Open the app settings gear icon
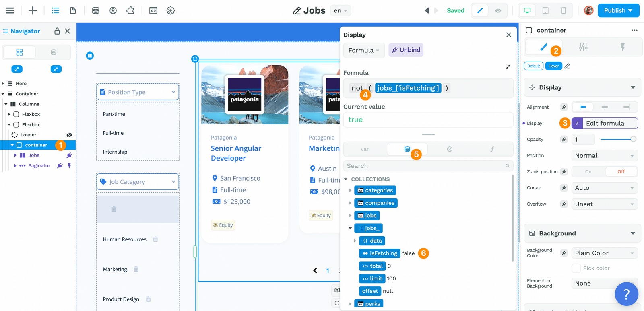 tap(171, 11)
